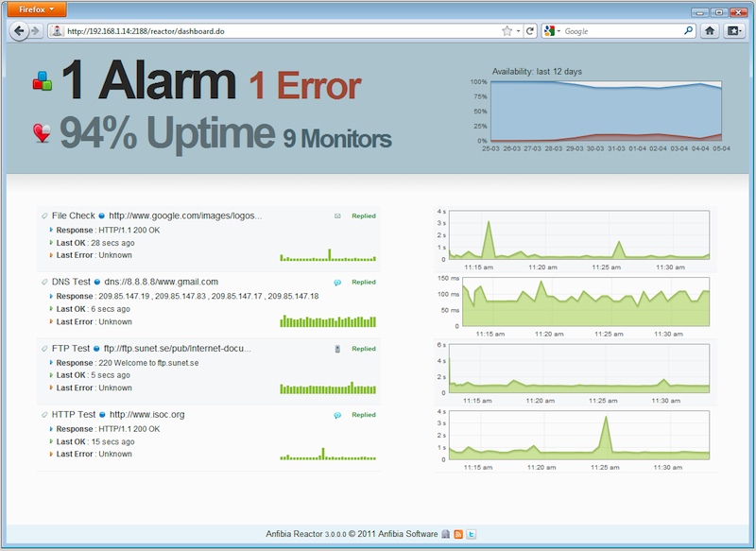Click the 1 Alarm heading
Viewport: 756px width, 551px height.
pyautogui.click(x=149, y=80)
